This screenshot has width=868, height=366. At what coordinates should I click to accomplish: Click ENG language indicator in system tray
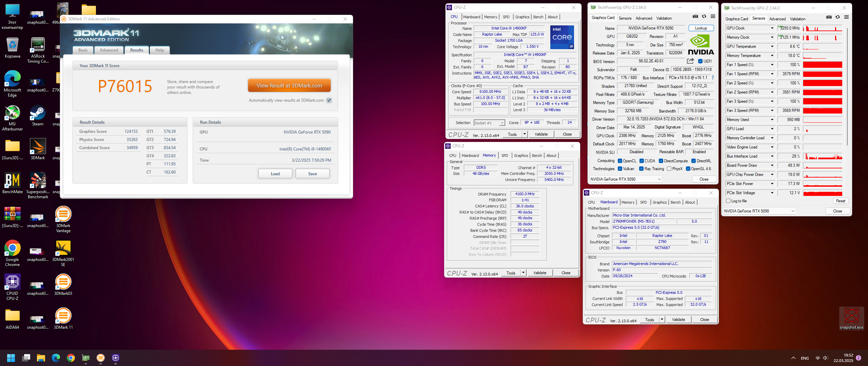pos(805,358)
